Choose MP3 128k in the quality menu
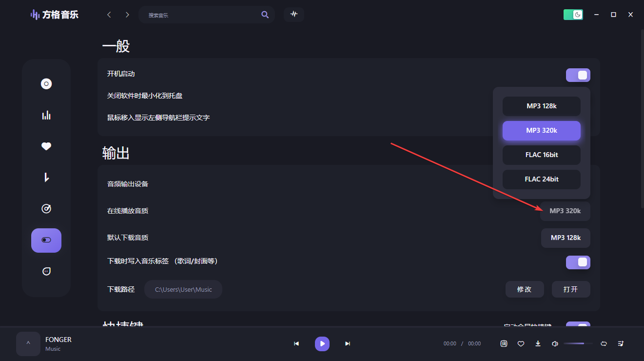The height and width of the screenshot is (361, 644). [541, 106]
